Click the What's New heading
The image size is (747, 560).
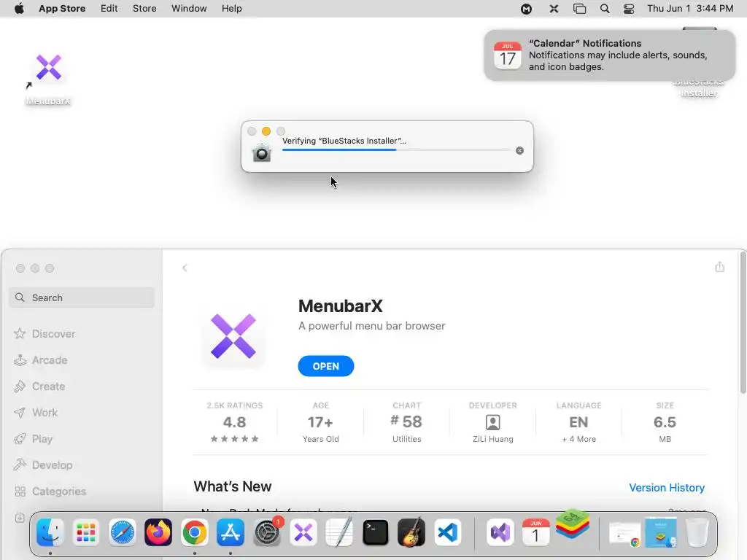(x=233, y=486)
